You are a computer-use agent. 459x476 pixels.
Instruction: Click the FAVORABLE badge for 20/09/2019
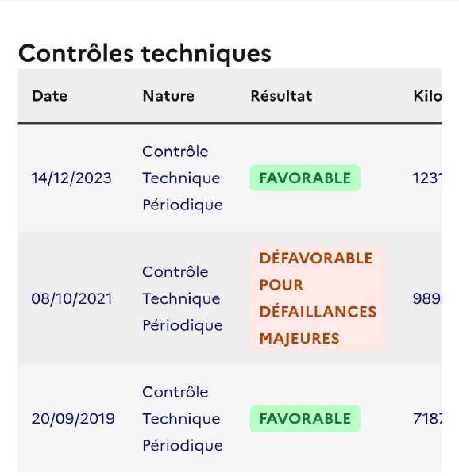coord(305,419)
